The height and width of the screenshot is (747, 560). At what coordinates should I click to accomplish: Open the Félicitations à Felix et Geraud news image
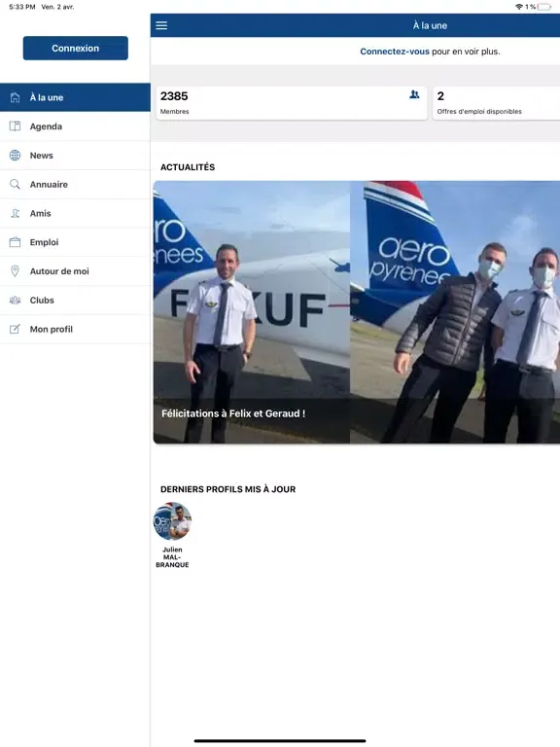(x=356, y=312)
